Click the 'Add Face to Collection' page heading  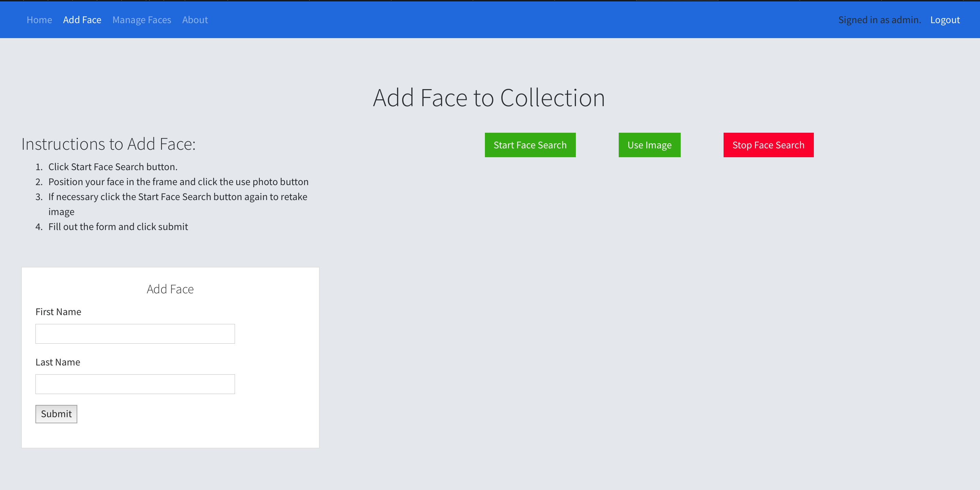489,98
